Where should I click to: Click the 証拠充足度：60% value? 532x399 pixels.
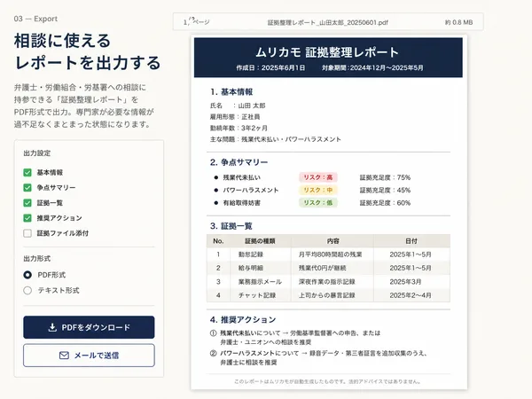(x=385, y=203)
